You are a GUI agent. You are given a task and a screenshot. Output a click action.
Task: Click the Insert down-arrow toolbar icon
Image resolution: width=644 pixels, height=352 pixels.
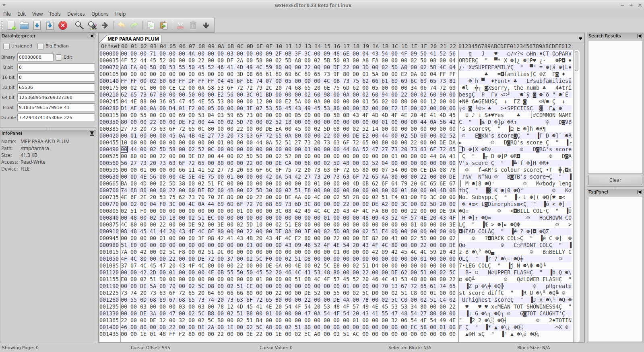click(x=206, y=26)
